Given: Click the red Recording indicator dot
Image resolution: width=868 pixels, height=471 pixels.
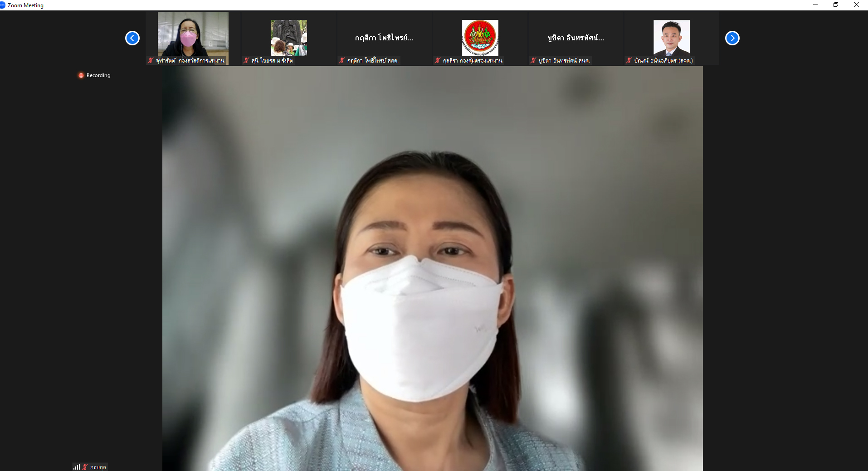Looking at the screenshot, I should point(81,75).
